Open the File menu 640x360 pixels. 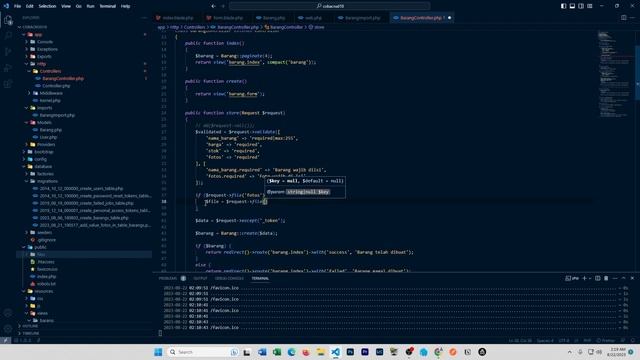[18, 6]
